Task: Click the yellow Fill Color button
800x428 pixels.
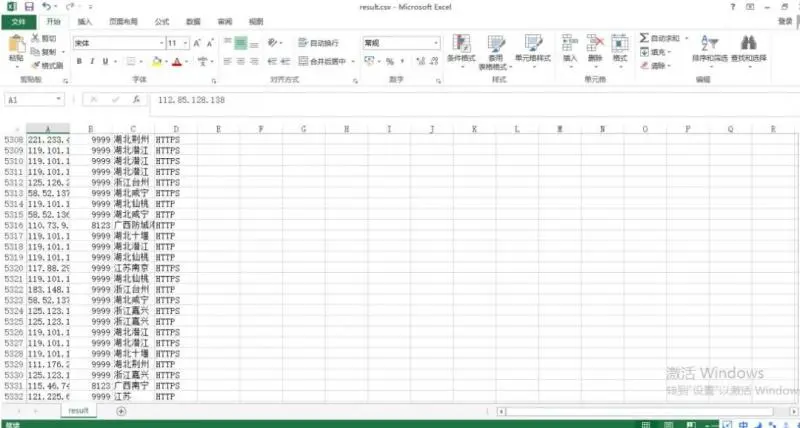Action: [x=157, y=62]
